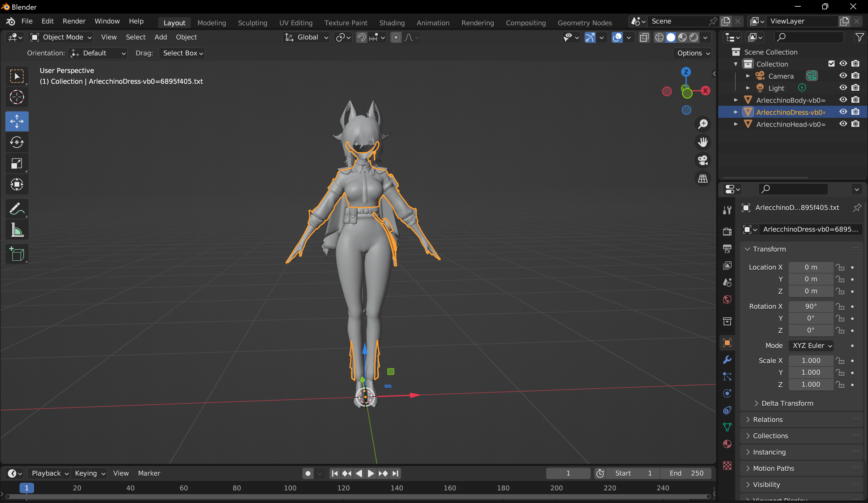Screen dimensions: 868x503
Task: Select the Measure tool
Action: tap(17, 230)
